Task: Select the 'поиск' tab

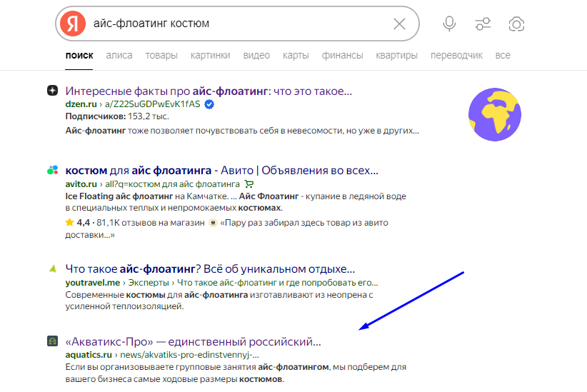Action: (79, 56)
